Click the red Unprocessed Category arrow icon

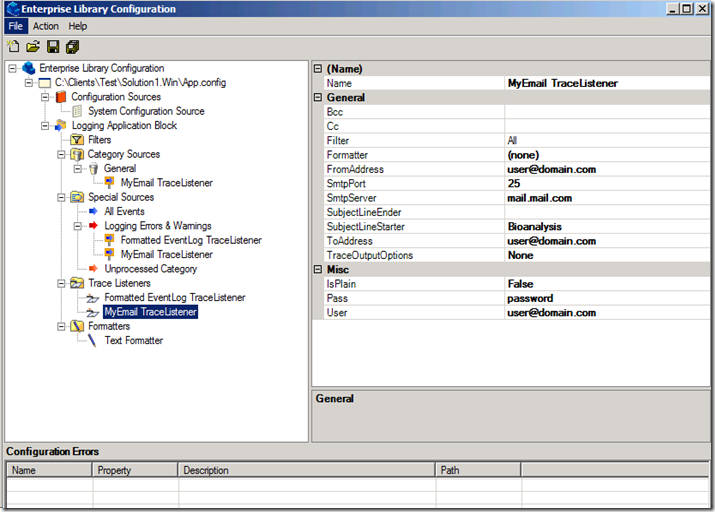tap(94, 269)
